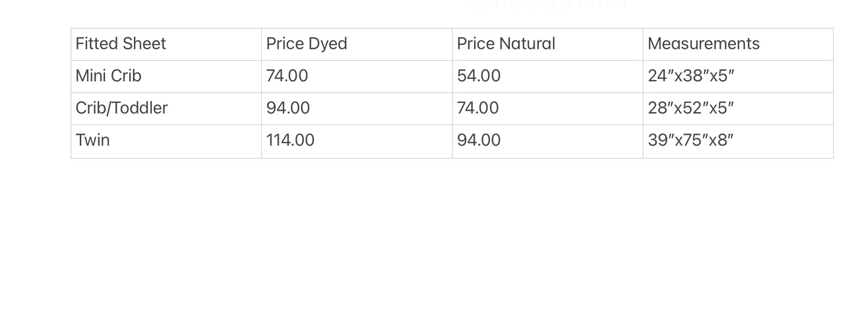868x329 pixels.
Task: Select the Mini Crib row label
Action: tap(166, 76)
